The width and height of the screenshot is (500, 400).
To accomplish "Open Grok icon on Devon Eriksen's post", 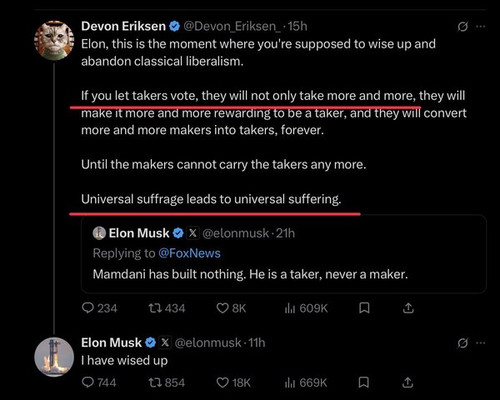I will (463, 26).
